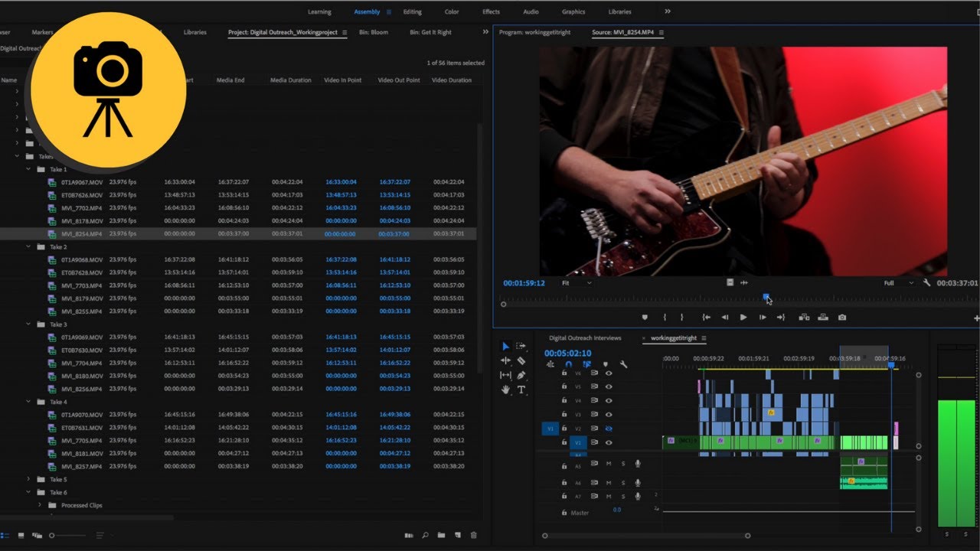
Task: Collapse the Take 1 bin
Action: 28,169
